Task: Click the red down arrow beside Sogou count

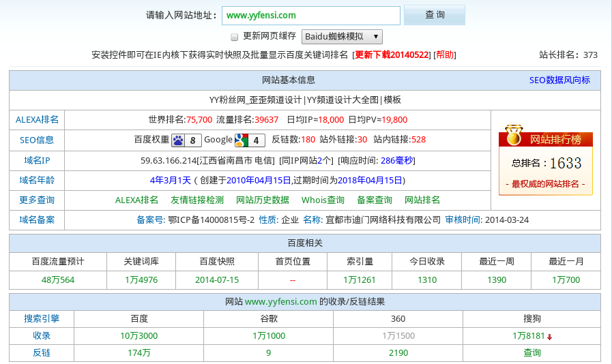Action: click(x=549, y=337)
